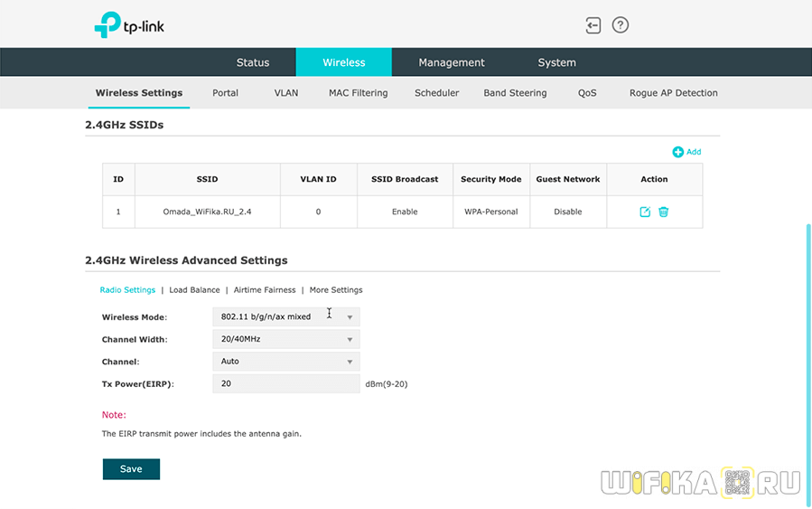Open the MAC Filtering sub-tab
The width and height of the screenshot is (812, 509).
tap(358, 93)
